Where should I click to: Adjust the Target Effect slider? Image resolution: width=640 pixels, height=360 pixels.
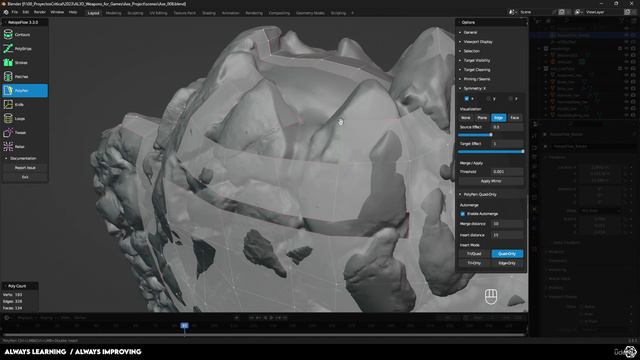(x=491, y=151)
